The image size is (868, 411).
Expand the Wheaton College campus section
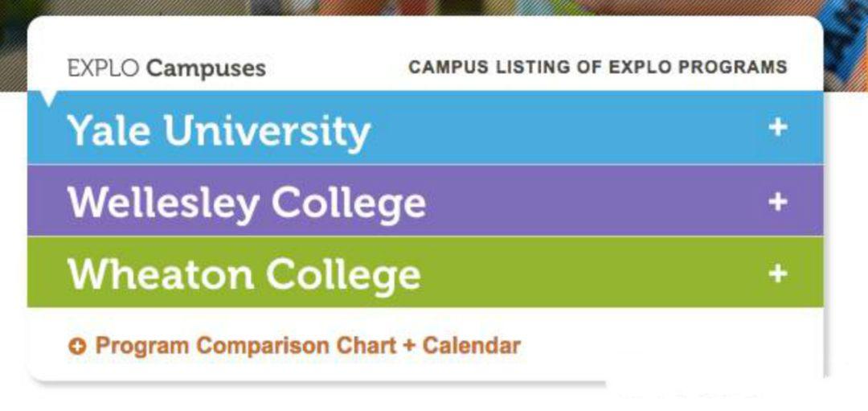(x=777, y=273)
